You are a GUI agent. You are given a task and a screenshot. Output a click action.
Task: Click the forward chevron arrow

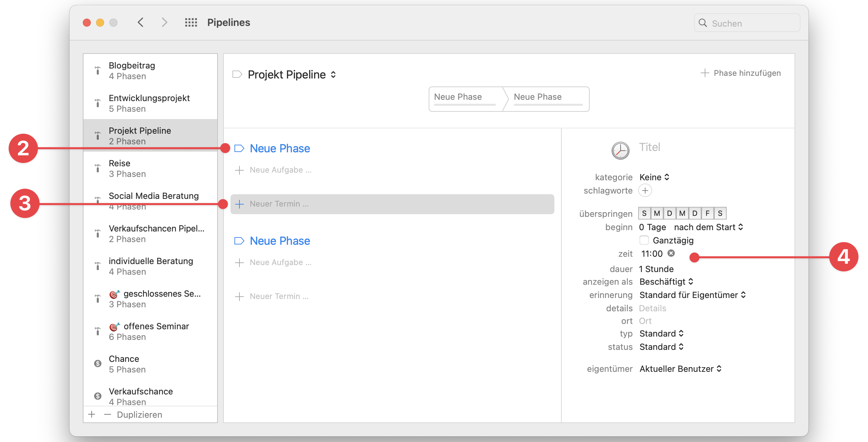[x=164, y=23]
